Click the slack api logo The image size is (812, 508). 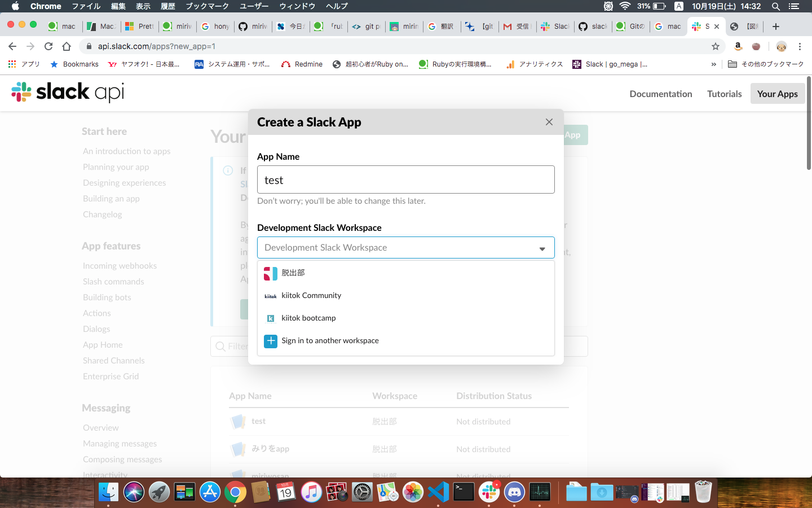pos(68,92)
